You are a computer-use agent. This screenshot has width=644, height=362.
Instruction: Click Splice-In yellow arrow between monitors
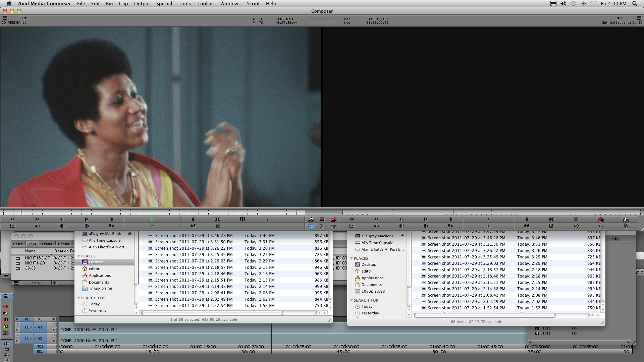(x=311, y=219)
